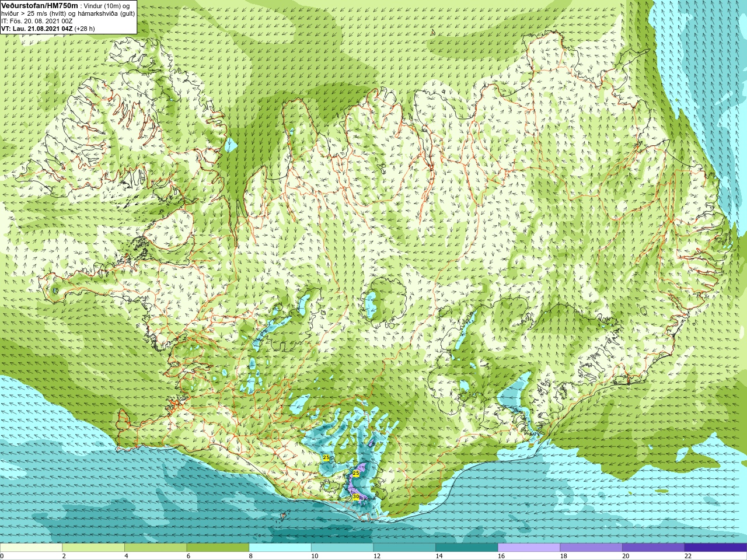Click the legend scale number 6
The image size is (747, 560).
189,556
